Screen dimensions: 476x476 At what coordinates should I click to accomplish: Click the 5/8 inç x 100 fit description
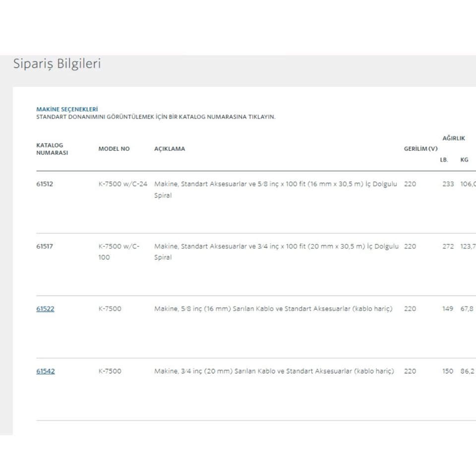pyautogui.click(x=275, y=189)
